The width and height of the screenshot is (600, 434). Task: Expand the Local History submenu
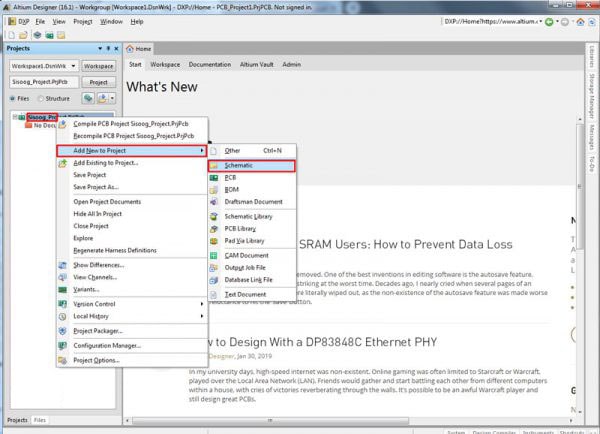(x=202, y=317)
